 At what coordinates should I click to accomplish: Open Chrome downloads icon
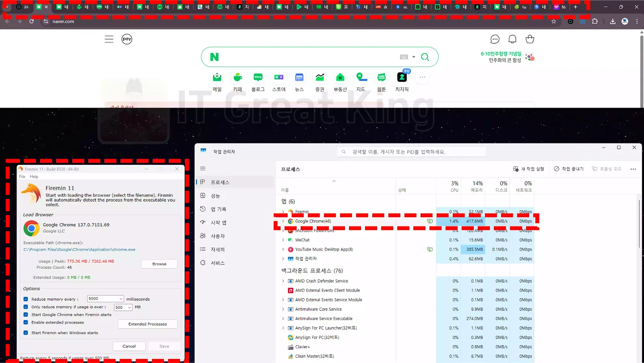[613, 21]
